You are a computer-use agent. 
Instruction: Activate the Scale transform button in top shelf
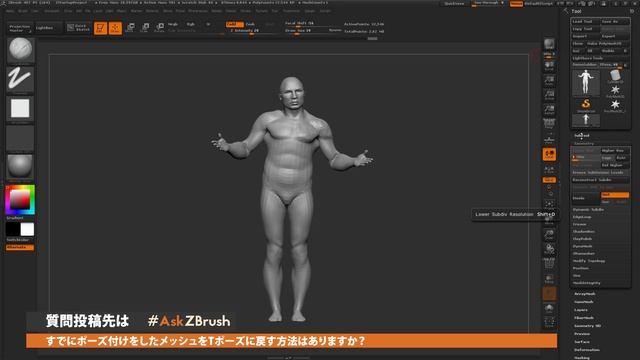pyautogui.click(x=145, y=28)
